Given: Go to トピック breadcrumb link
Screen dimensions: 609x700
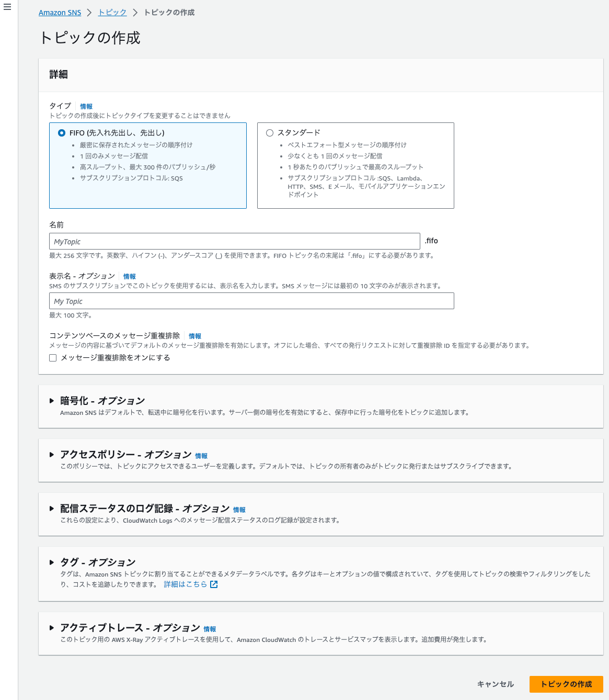Looking at the screenshot, I should tap(112, 13).
